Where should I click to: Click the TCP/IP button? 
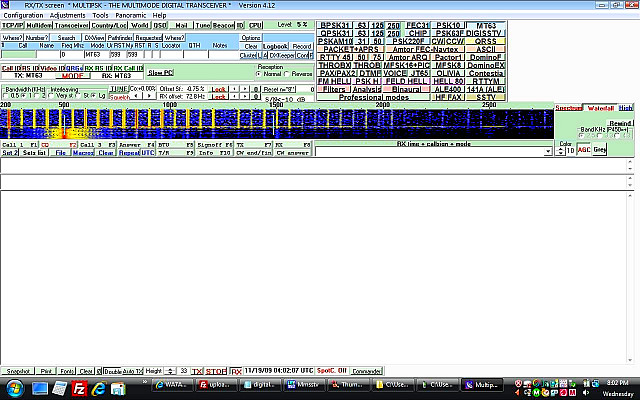(x=13, y=25)
